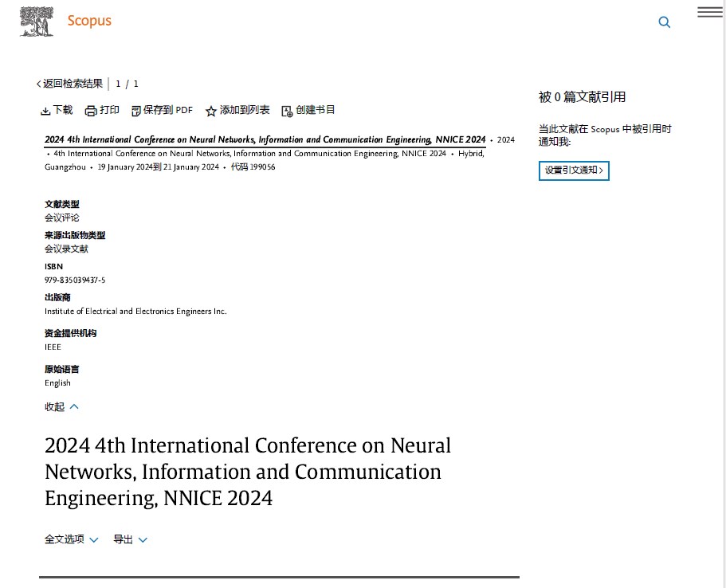Expand the 全文选项 dropdown
726x588 pixels.
[x=71, y=539]
